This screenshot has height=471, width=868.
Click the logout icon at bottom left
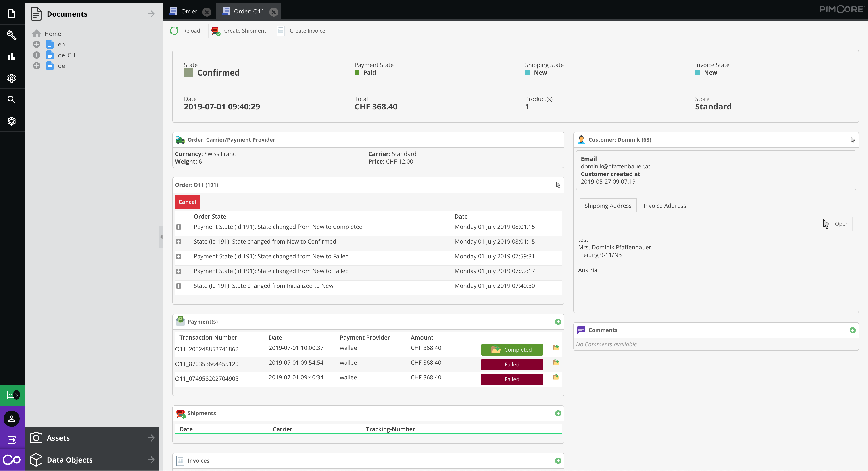pyautogui.click(x=11, y=439)
